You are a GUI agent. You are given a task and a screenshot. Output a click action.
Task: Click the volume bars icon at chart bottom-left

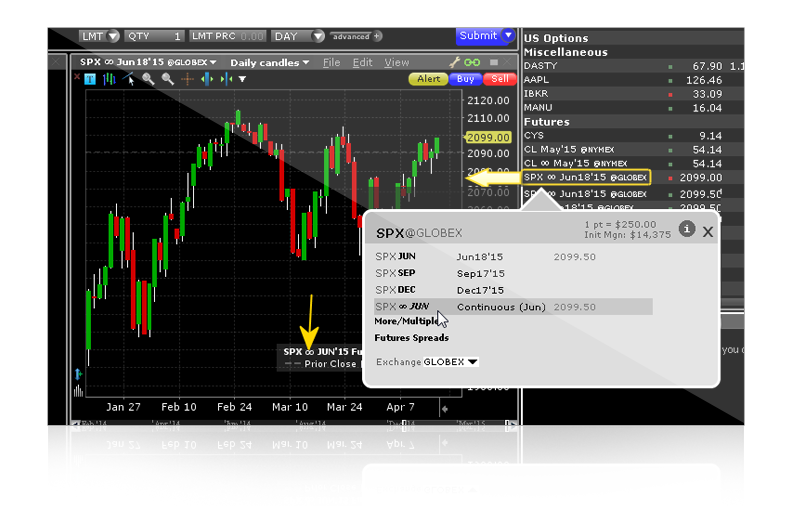click(78, 391)
